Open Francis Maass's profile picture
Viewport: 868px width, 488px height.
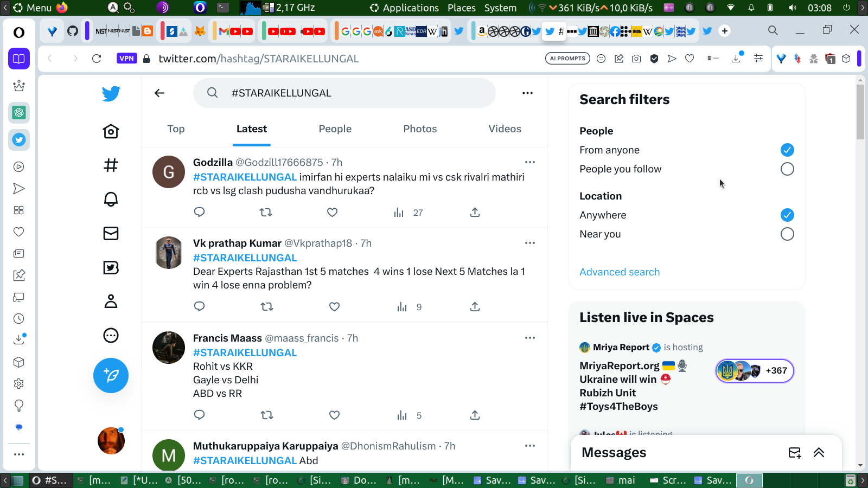coord(169,348)
